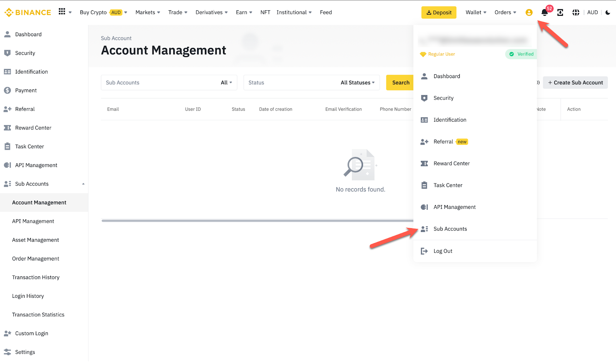Click Dashboard person icon in profile dropdown
616x364 pixels.
[424, 76]
